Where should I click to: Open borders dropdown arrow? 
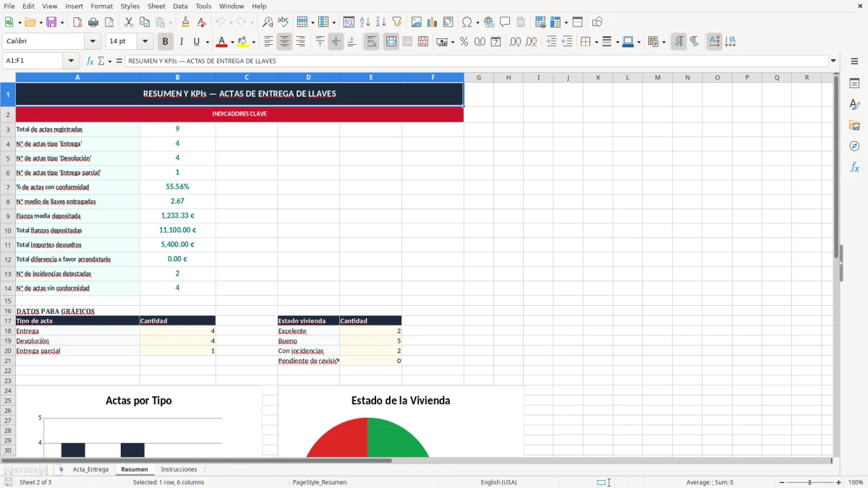595,42
